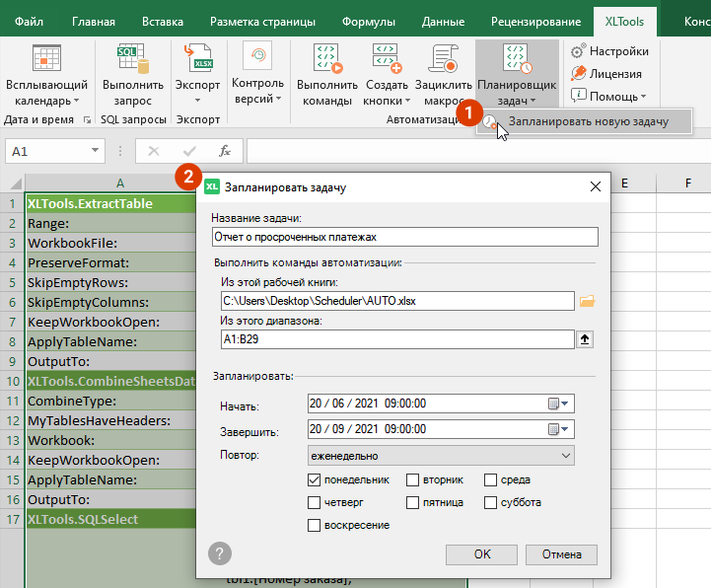Screen dimensions: 711x588
Task: Browse for workbook using folder icon
Action: coord(588,301)
